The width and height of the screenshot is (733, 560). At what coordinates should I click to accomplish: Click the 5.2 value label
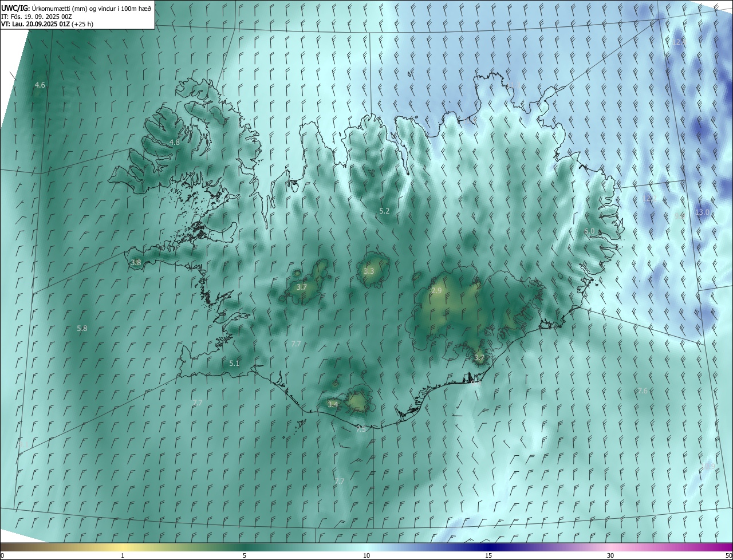coord(384,211)
